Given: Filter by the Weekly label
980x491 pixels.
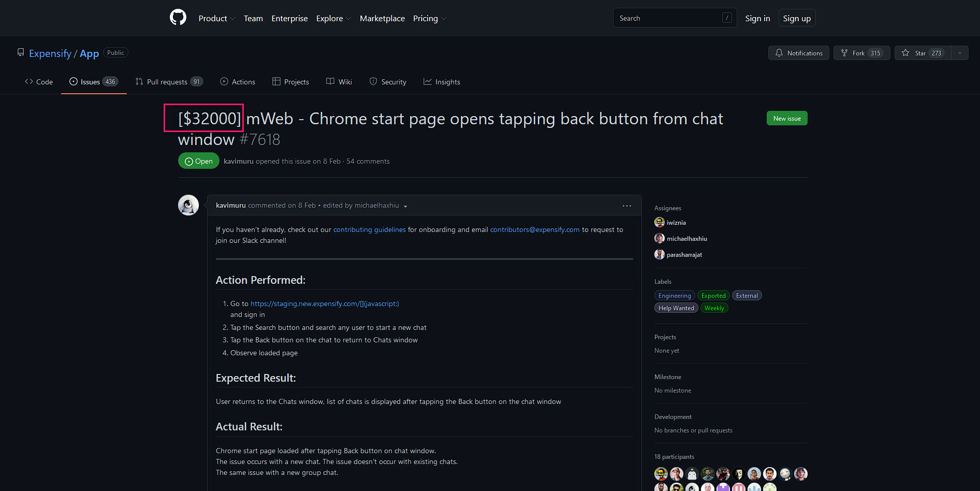Looking at the screenshot, I should point(714,308).
